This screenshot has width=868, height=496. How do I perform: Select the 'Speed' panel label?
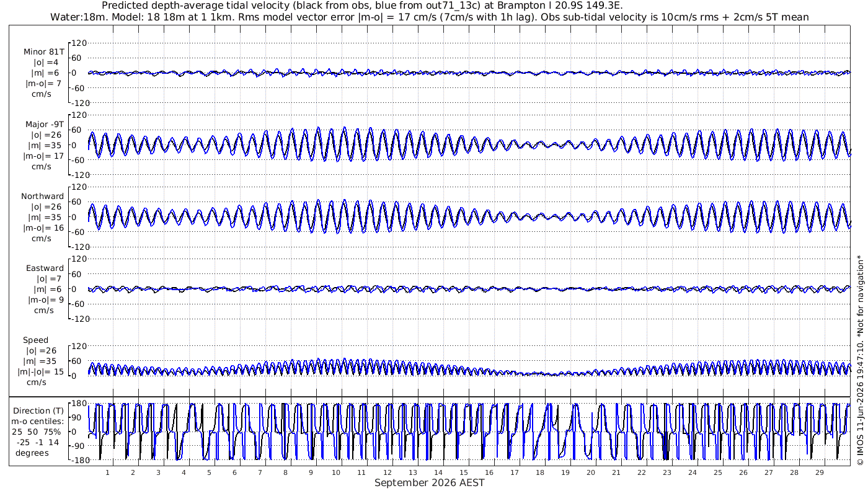[x=35, y=340]
